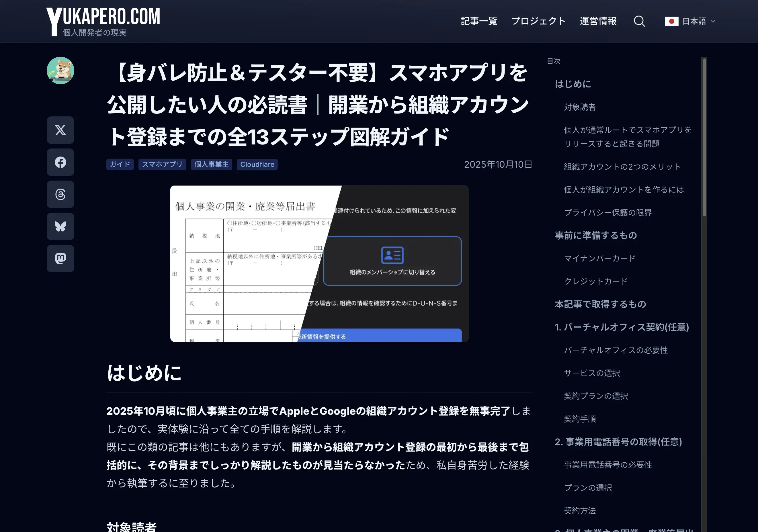The height and width of the screenshot is (532, 758).
Task: Open the 記事一覧 menu item
Action: pyautogui.click(x=479, y=21)
